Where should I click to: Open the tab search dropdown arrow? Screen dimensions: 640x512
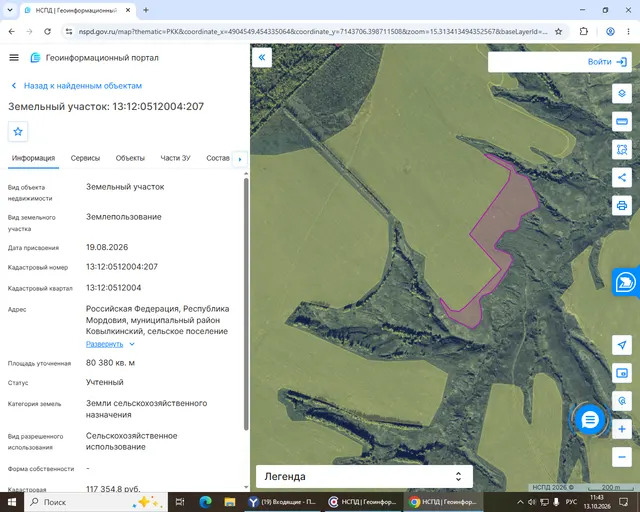point(10,10)
